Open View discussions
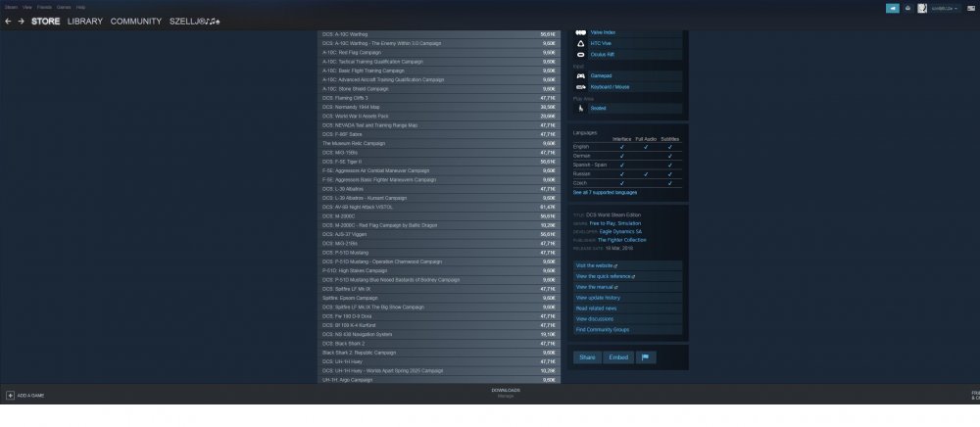The height and width of the screenshot is (427, 980). pos(627,319)
